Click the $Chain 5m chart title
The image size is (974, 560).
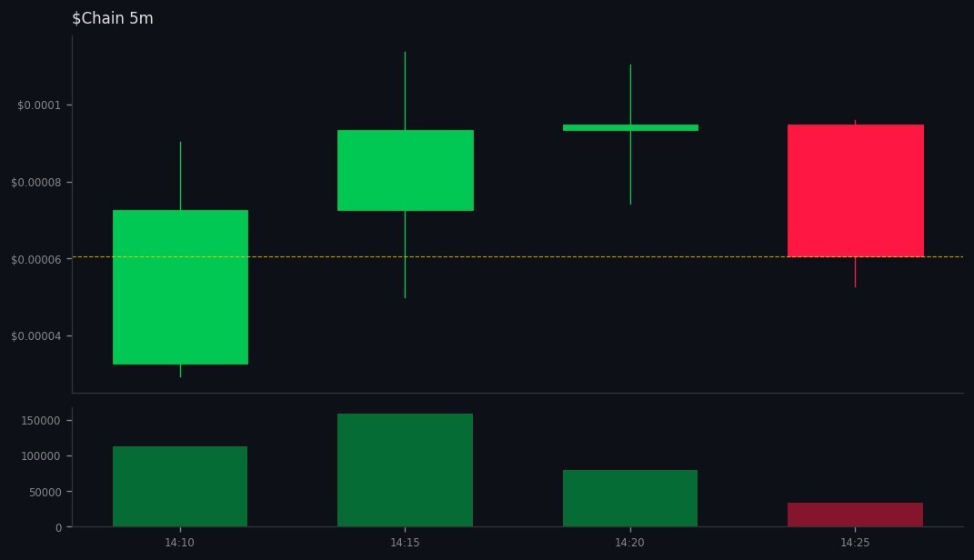(x=112, y=18)
